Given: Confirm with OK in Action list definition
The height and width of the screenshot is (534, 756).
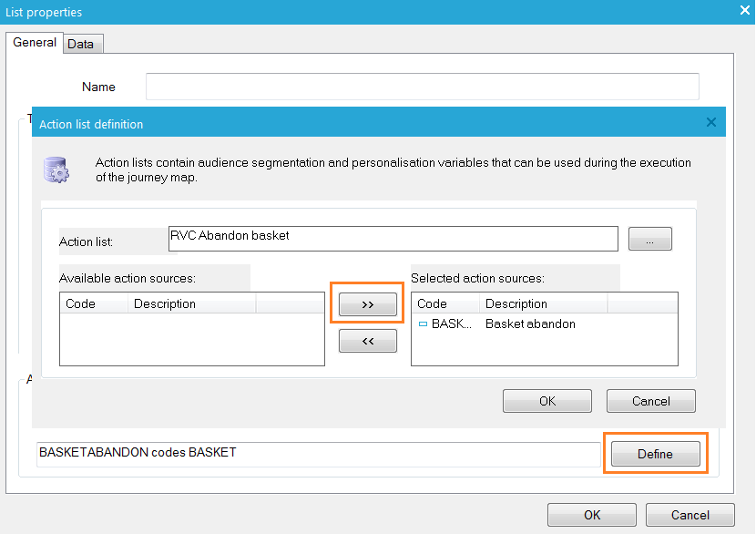Looking at the screenshot, I should coord(547,401).
